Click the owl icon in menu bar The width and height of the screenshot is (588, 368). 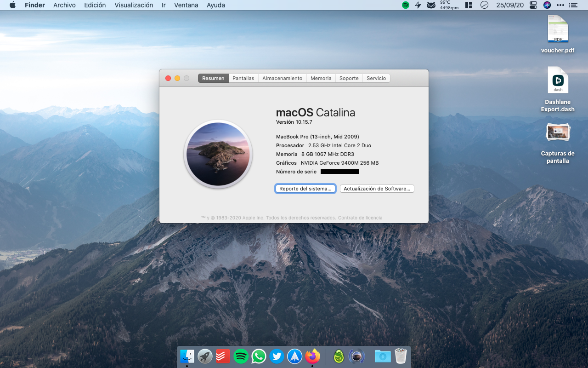tap(431, 5)
